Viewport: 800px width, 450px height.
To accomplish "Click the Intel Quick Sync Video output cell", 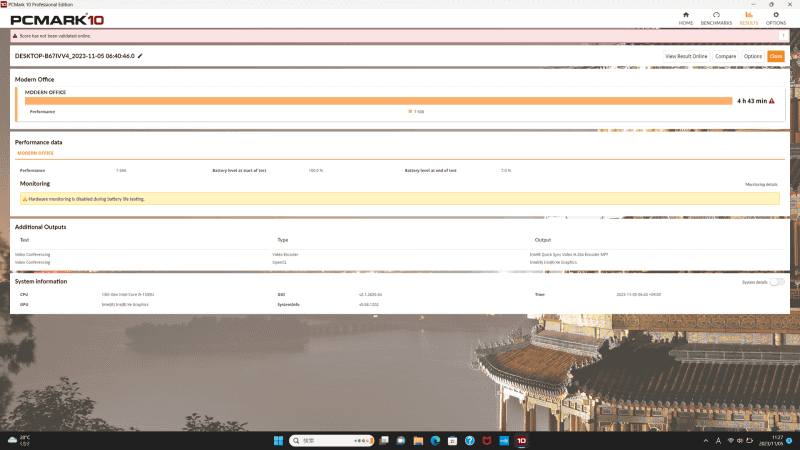I will [x=569, y=254].
